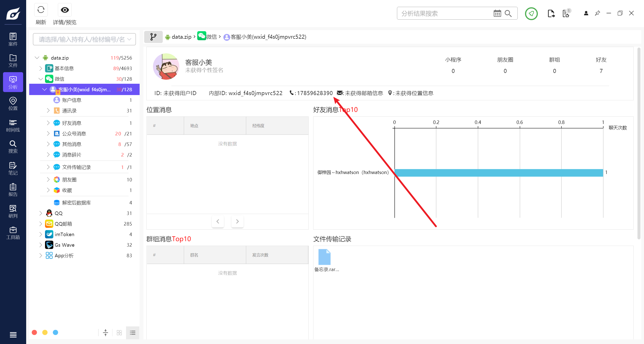Switch to grid view at tree bottom
The width and height of the screenshot is (644, 344).
pos(119,333)
